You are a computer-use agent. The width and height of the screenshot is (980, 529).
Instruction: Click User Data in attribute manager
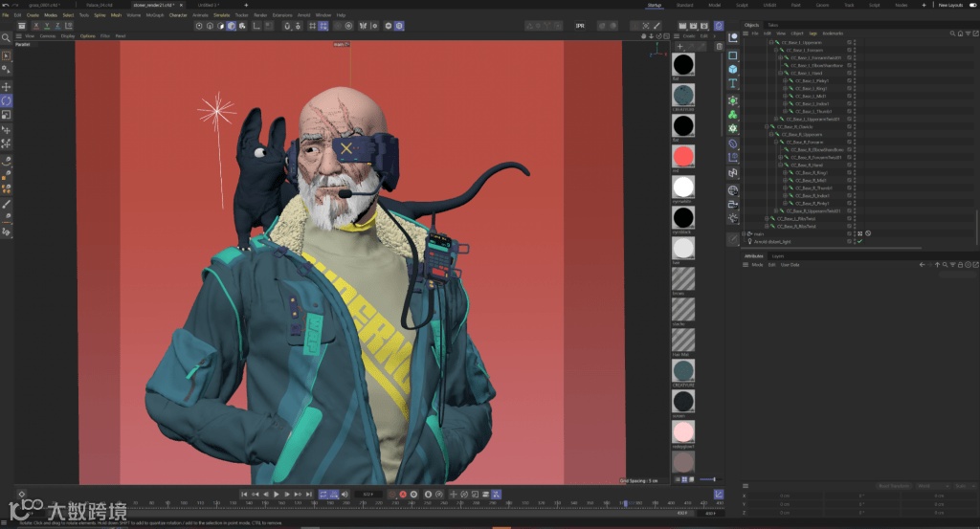[790, 265]
